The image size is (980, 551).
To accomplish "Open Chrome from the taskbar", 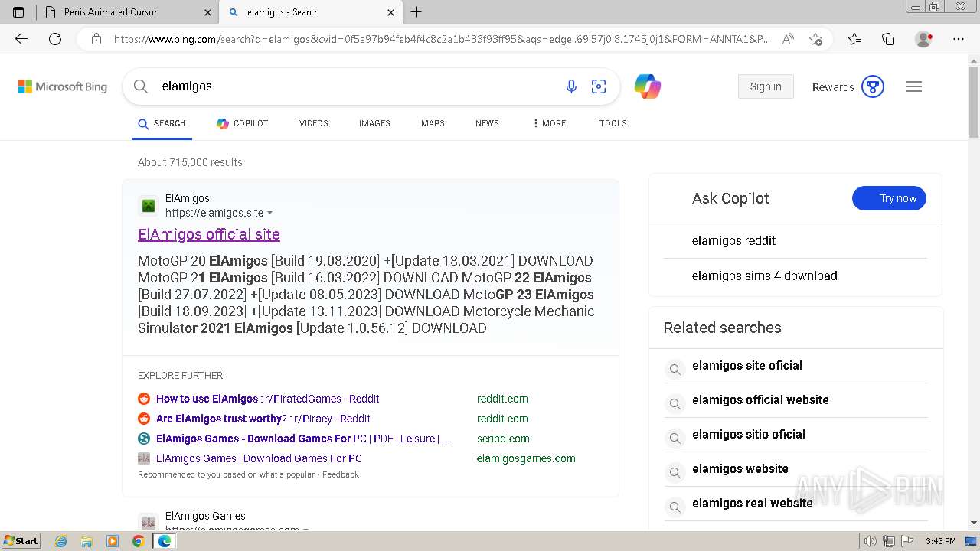I will click(x=138, y=541).
